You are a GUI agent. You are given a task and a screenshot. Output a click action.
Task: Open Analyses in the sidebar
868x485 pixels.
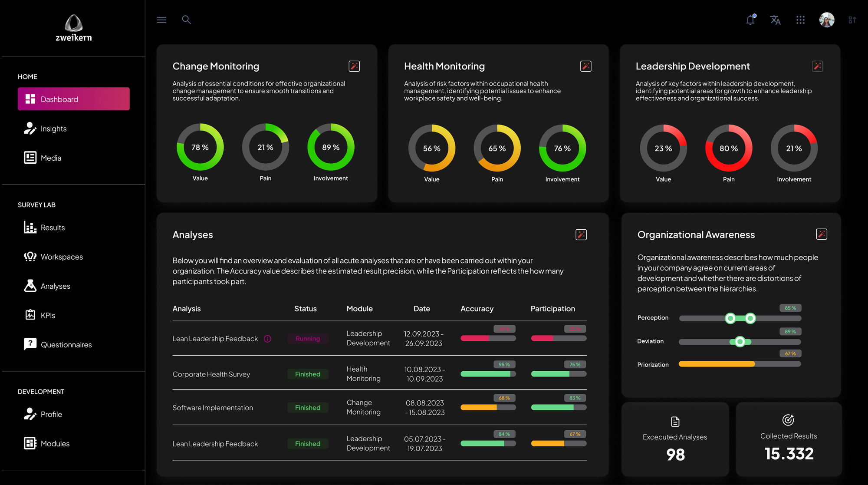(56, 286)
